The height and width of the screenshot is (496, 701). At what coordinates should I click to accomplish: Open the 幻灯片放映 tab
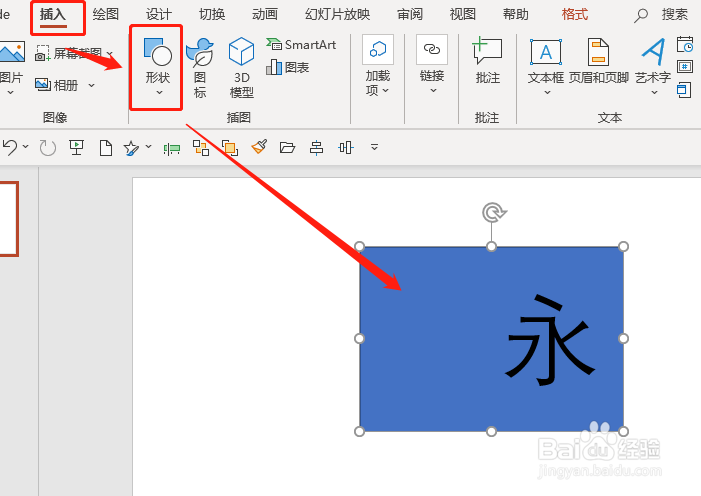coord(338,14)
